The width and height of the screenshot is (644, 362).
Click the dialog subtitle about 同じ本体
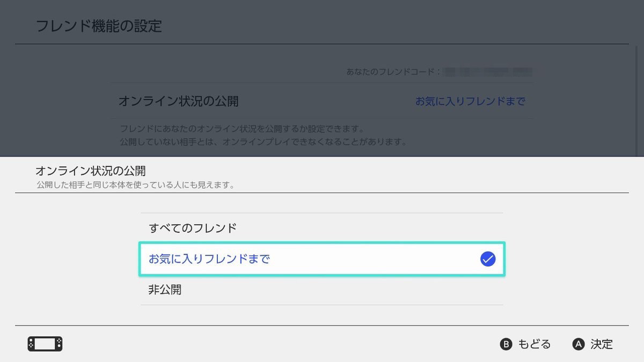[x=135, y=186]
